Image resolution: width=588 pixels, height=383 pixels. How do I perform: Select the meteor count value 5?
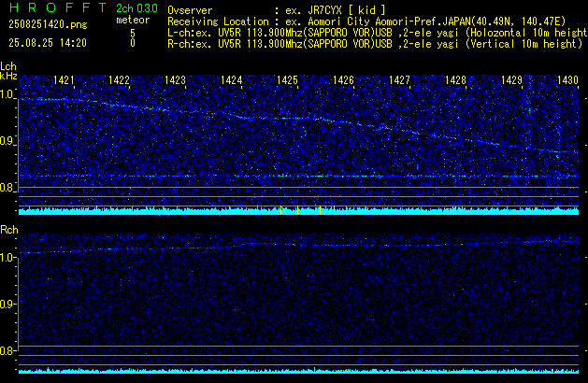coord(133,33)
